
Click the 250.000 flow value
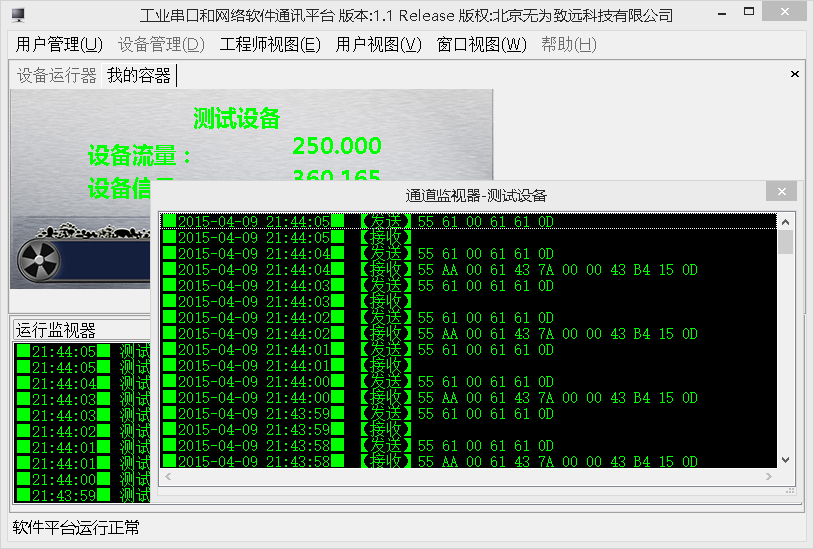point(337,146)
